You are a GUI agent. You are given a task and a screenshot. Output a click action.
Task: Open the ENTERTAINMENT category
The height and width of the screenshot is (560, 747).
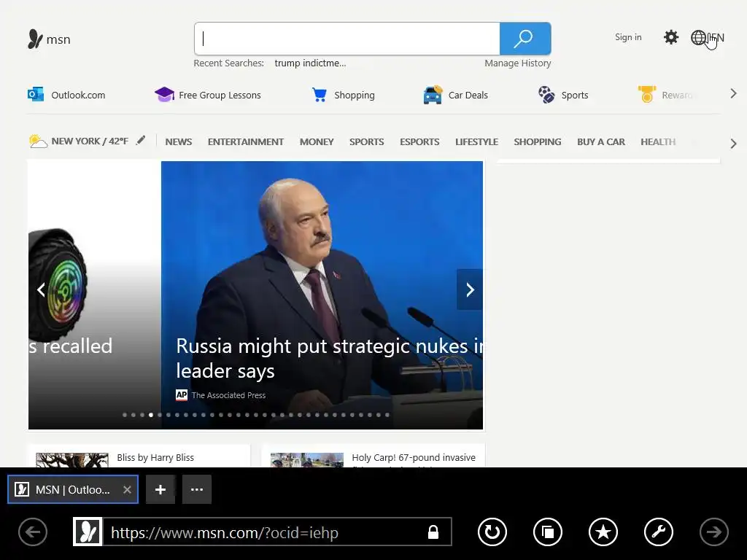pos(246,142)
